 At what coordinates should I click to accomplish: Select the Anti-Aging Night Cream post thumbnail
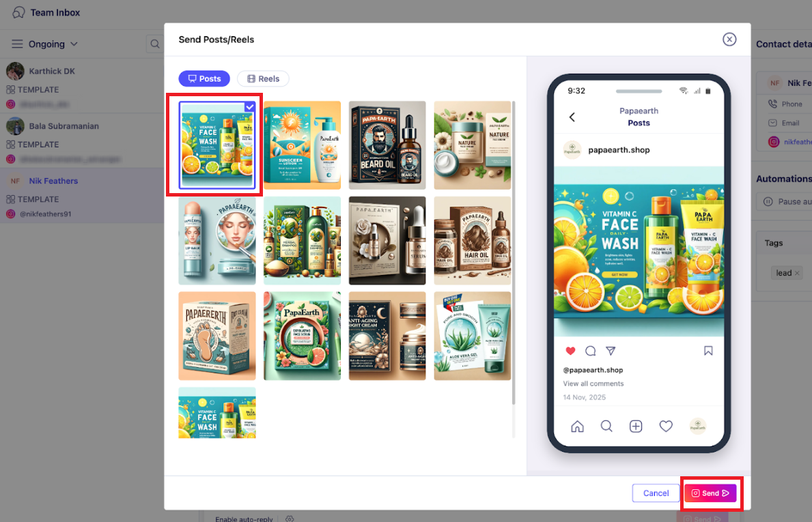[387, 336]
